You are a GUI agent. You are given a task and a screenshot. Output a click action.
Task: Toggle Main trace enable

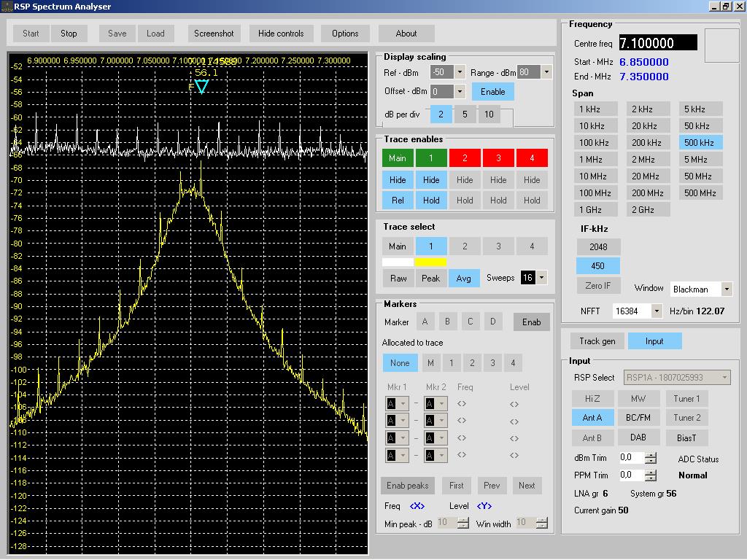coord(398,158)
